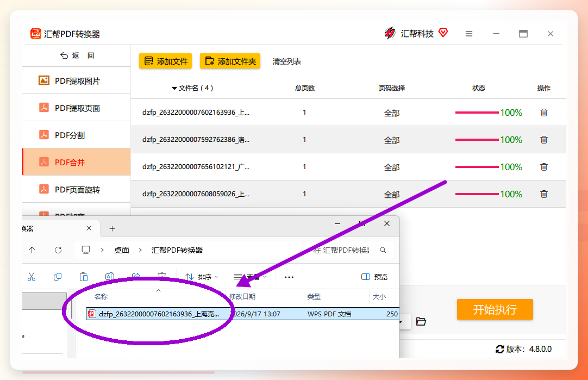This screenshot has height=380, width=588.
Task: Open the 排序 sort dropdown in Explorer
Action: [202, 277]
